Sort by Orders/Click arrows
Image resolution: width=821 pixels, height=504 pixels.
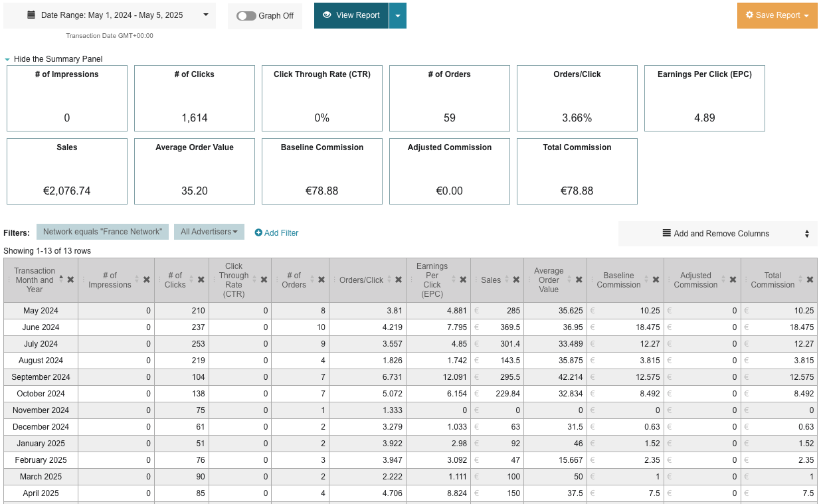389,280
